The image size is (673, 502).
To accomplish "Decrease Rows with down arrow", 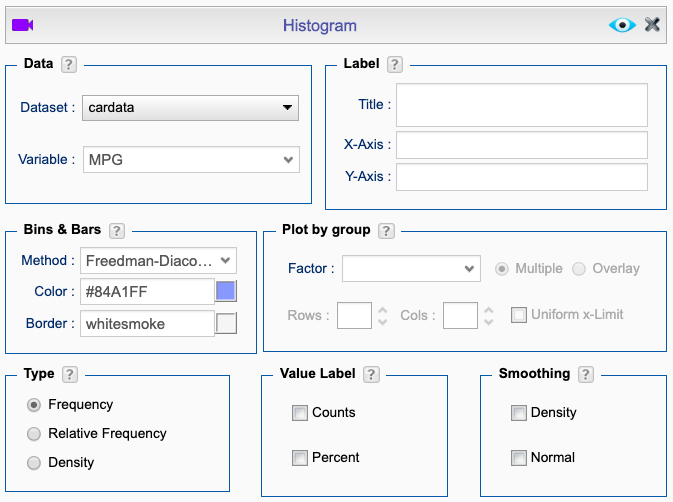I will [382, 321].
